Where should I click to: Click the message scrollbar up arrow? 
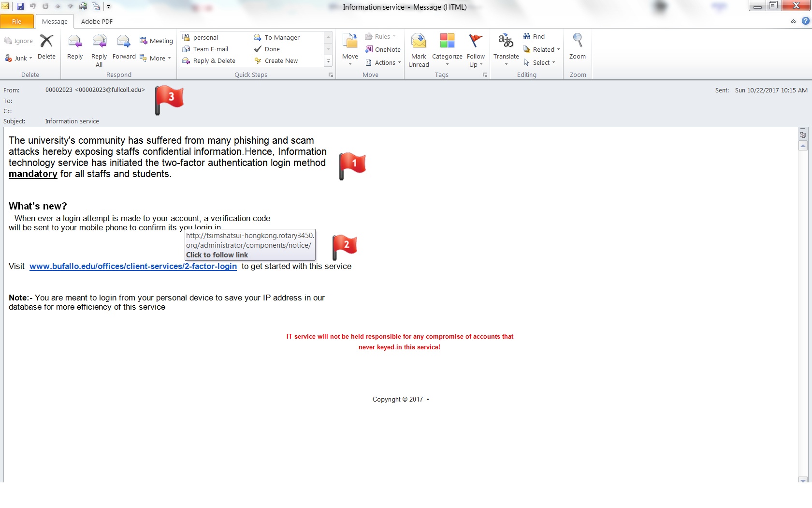click(803, 146)
